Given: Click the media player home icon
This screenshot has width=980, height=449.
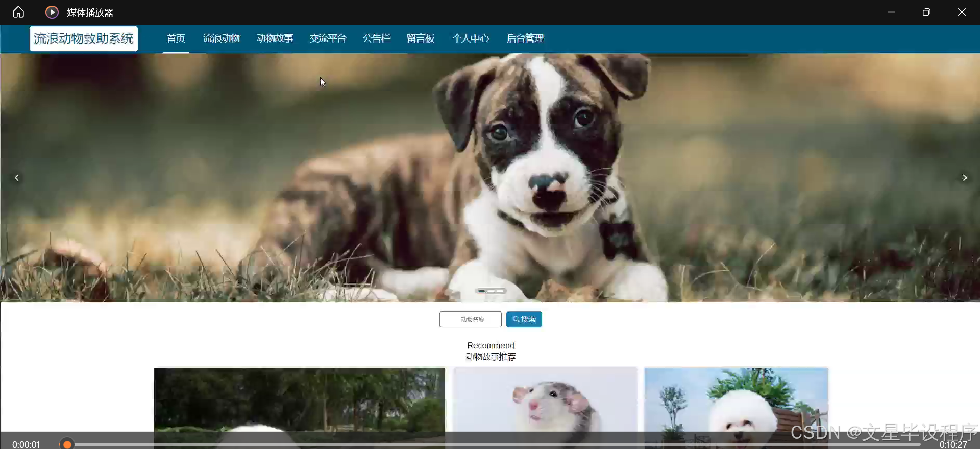Looking at the screenshot, I should [x=18, y=12].
